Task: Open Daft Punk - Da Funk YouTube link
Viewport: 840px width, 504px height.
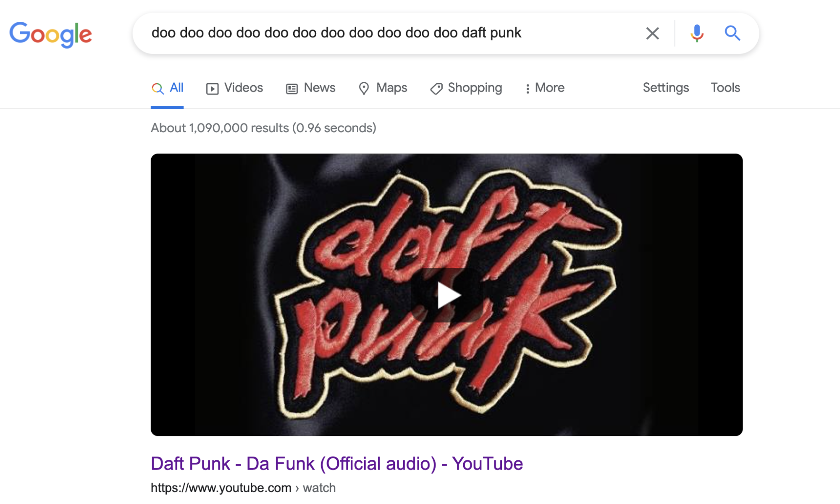Action: pyautogui.click(x=337, y=464)
